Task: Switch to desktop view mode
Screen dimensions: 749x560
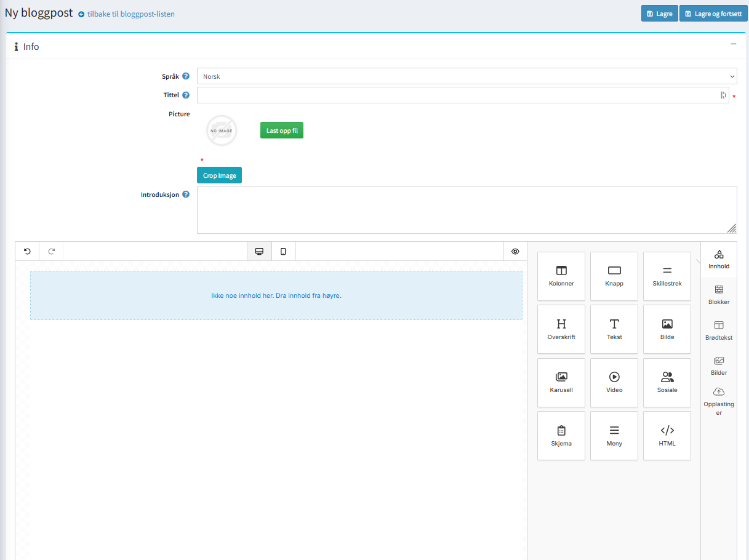Action: [259, 251]
